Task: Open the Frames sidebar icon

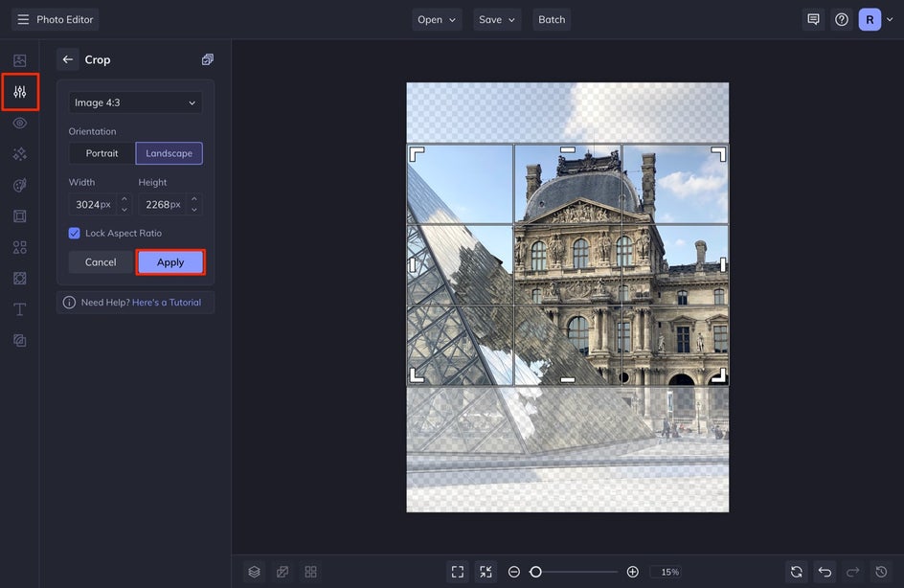Action: 19,216
